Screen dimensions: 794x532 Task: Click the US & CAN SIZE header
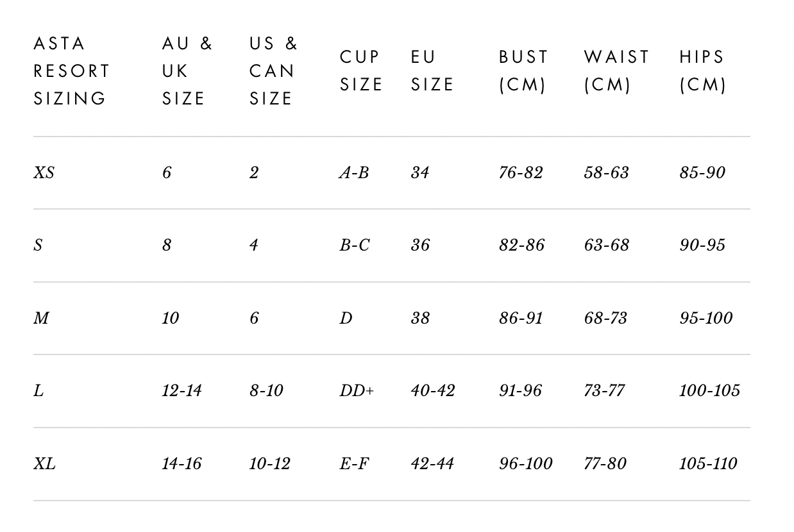pyautogui.click(x=274, y=71)
